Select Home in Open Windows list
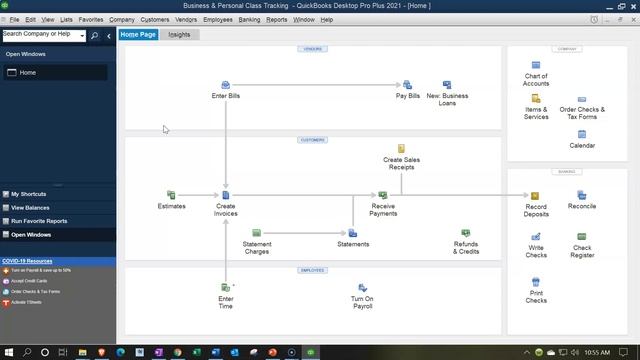The height and width of the screenshot is (360, 640). point(56,73)
